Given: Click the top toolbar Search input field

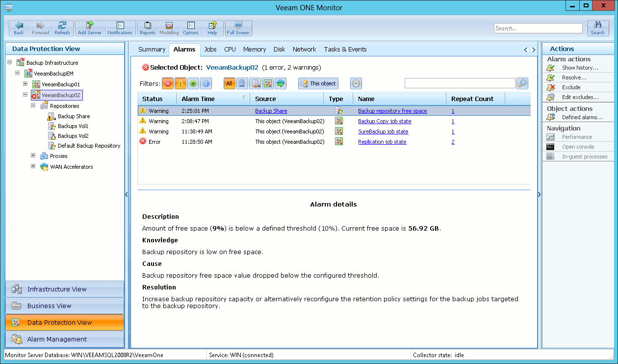Looking at the screenshot, I should (538, 28).
